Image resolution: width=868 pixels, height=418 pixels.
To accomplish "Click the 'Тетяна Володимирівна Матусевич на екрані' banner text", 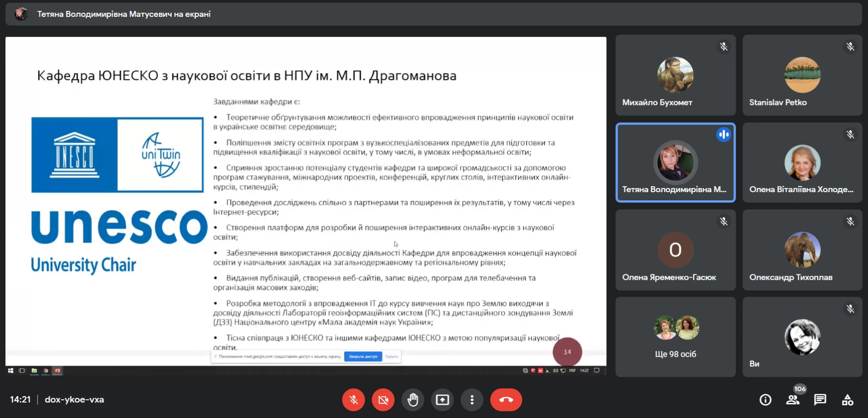I will (124, 14).
